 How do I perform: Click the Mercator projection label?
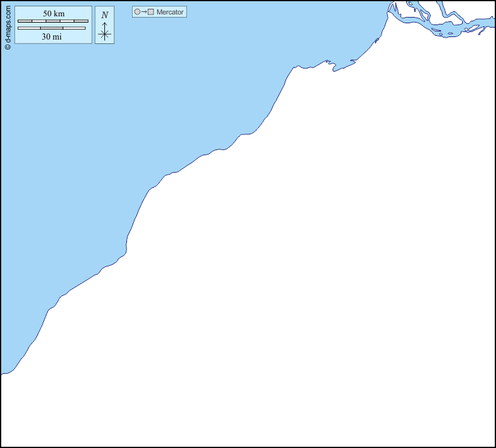click(x=170, y=12)
